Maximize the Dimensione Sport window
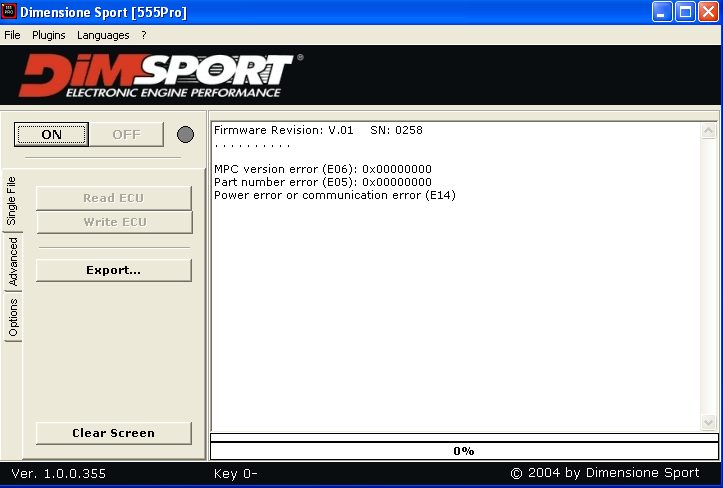 pyautogui.click(x=685, y=12)
